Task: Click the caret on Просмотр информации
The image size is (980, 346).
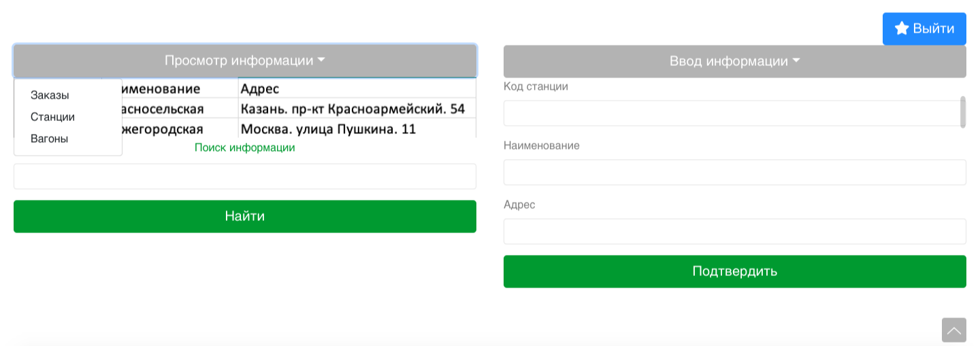Action: click(x=321, y=60)
